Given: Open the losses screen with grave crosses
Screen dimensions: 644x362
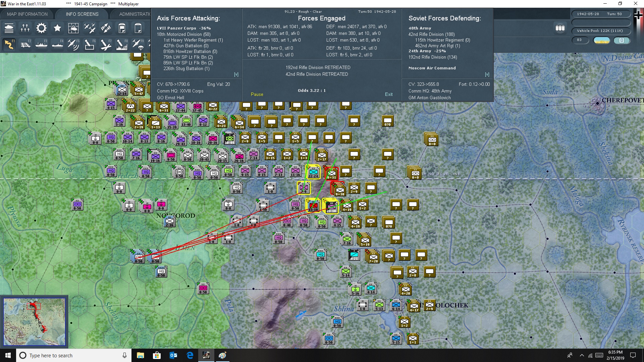Looking at the screenshot, I should point(25,28).
